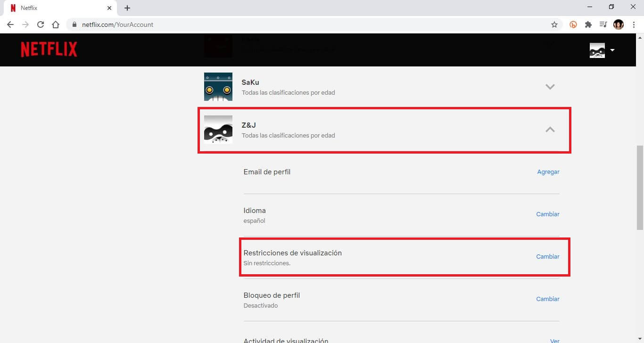The width and height of the screenshot is (644, 343).
Task: Click the SaKu profile picture
Action: [218, 87]
